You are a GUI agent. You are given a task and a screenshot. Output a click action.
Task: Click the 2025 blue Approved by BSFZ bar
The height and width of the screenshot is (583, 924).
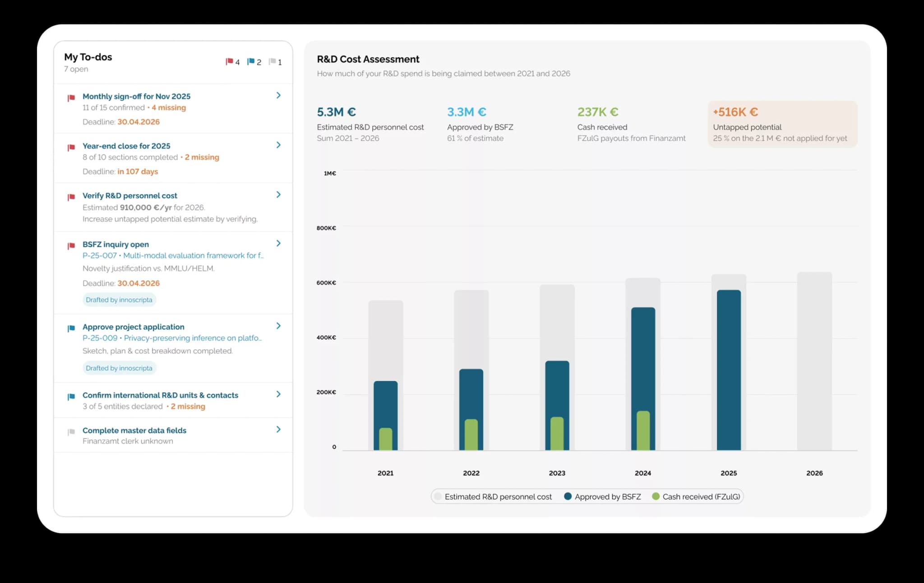click(729, 370)
